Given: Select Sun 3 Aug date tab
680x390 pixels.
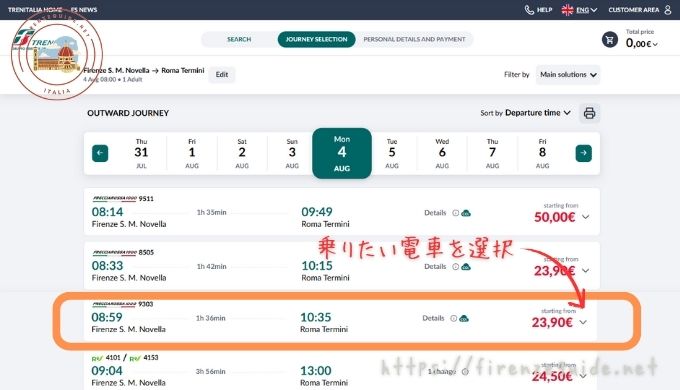Looking at the screenshot, I should (x=292, y=153).
